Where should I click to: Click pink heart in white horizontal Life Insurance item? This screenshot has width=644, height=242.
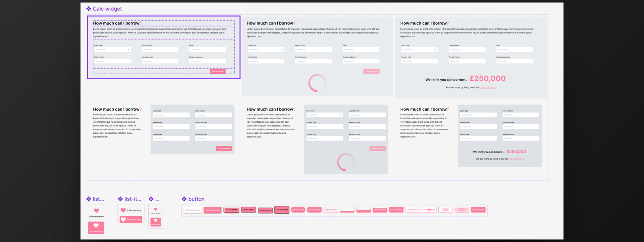point(123,210)
